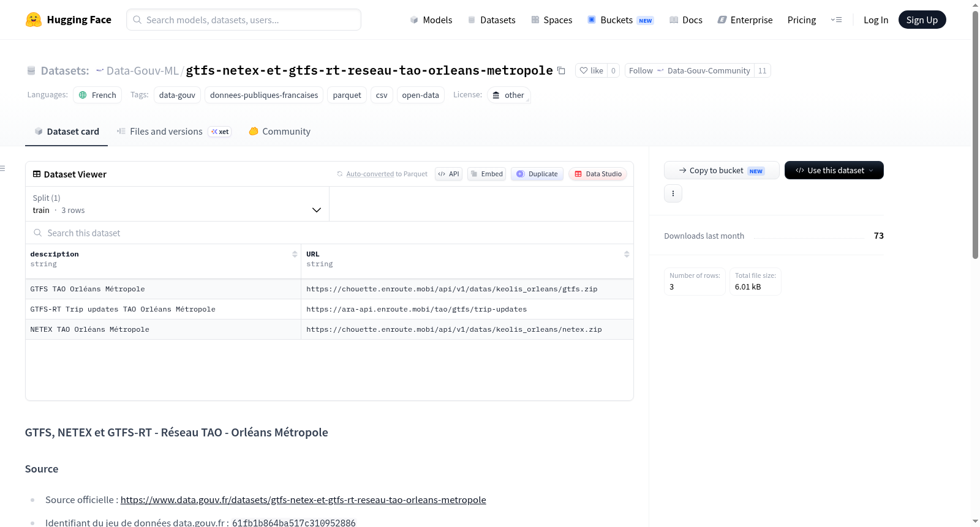
Task: Go to Models in the top navigation
Action: pyautogui.click(x=431, y=20)
